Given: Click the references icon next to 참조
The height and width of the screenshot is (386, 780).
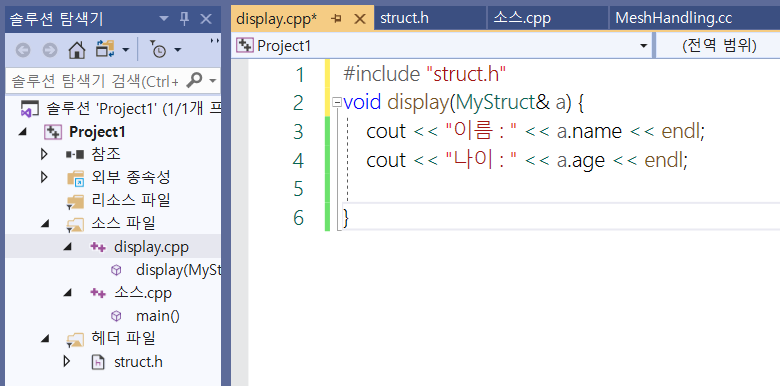Looking at the screenshot, I should 75,155.
